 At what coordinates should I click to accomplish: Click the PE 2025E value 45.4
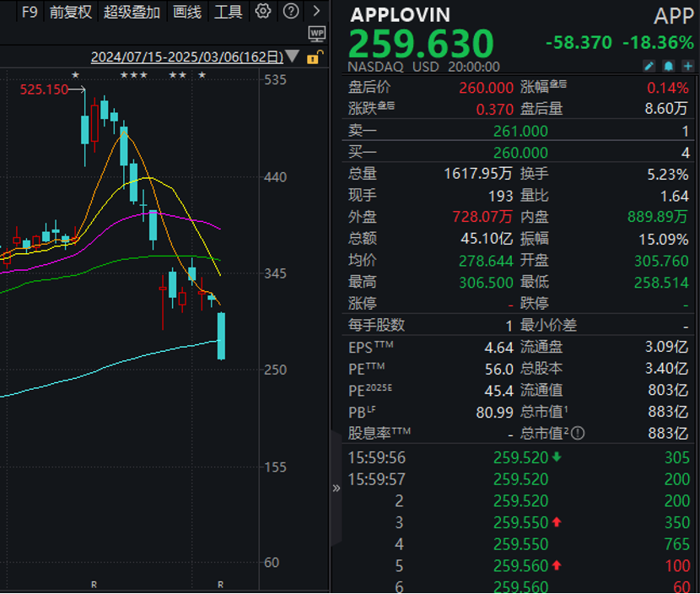499,391
